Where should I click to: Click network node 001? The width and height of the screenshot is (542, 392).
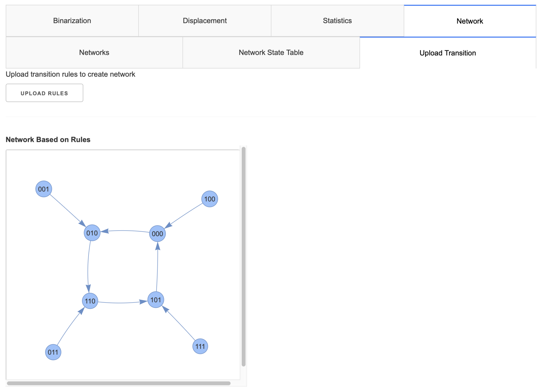pyautogui.click(x=43, y=189)
